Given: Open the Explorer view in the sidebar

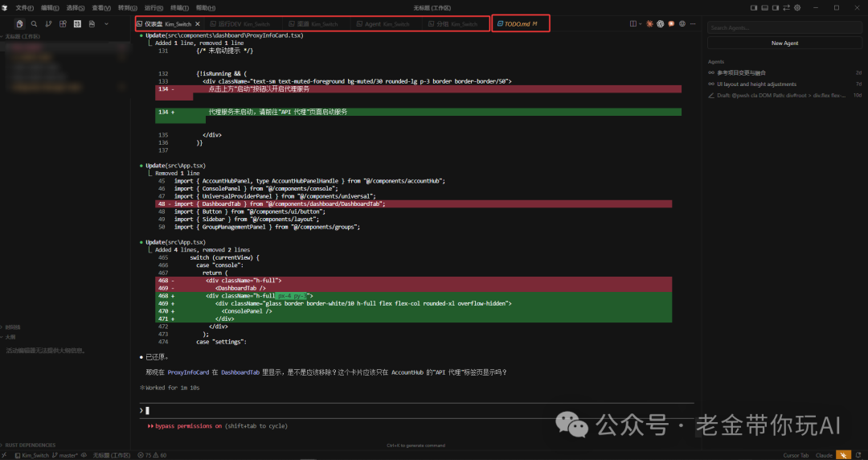Looking at the screenshot, I should click(x=20, y=24).
